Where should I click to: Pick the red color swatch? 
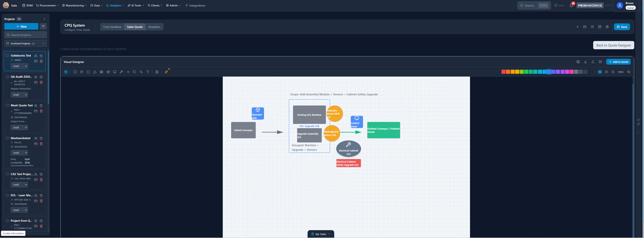[x=504, y=72]
